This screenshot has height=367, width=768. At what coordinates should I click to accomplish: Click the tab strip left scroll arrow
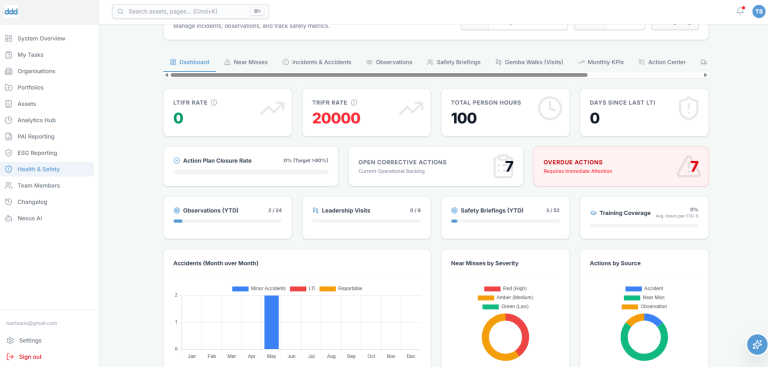(167, 75)
